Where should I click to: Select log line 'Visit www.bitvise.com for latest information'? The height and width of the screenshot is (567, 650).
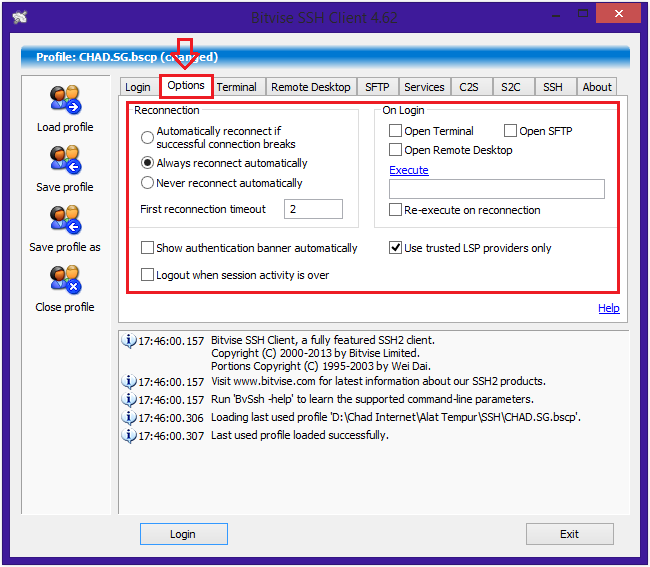click(378, 381)
